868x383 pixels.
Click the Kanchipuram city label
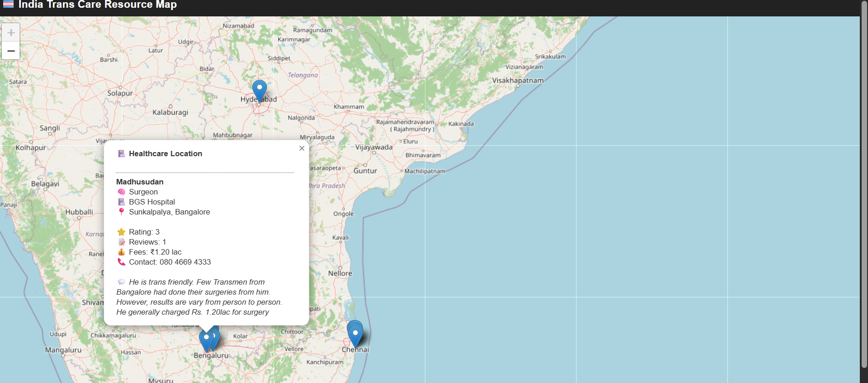325,362
